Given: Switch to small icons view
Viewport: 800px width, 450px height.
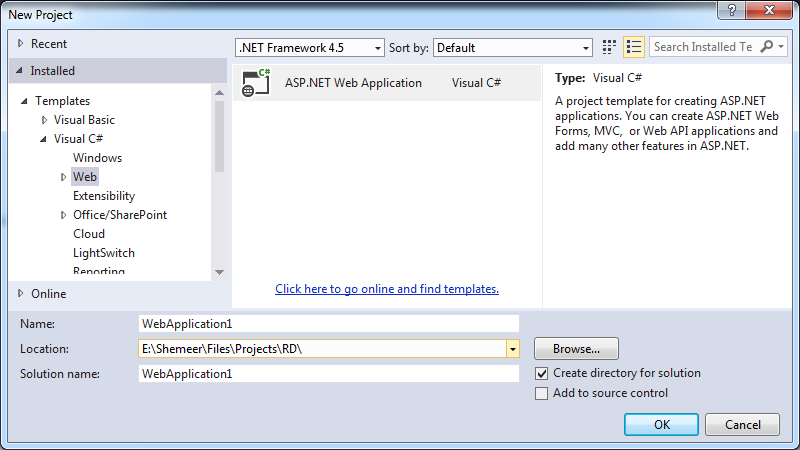Looking at the screenshot, I should [610, 47].
